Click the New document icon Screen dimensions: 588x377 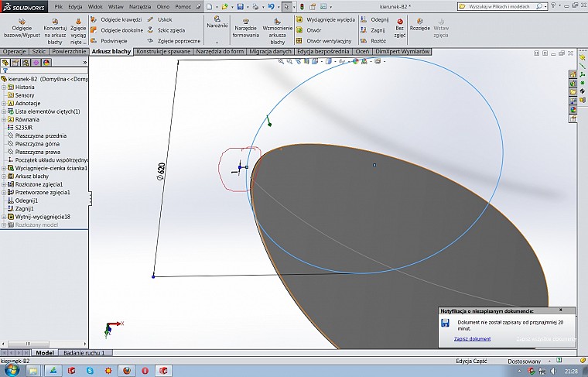click(x=209, y=7)
